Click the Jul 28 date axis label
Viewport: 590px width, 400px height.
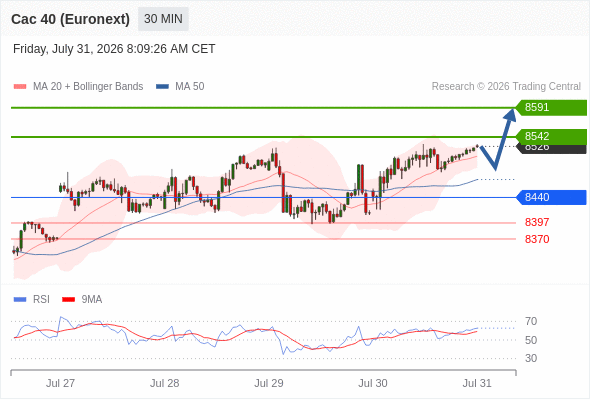pyautogui.click(x=164, y=383)
